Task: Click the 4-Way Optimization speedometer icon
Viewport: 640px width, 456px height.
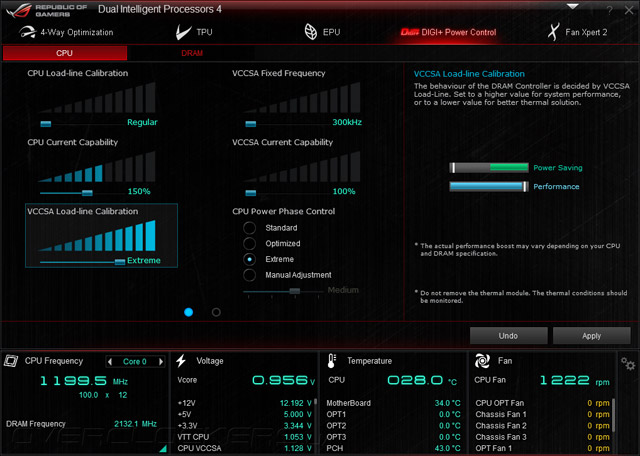Action: (x=28, y=32)
